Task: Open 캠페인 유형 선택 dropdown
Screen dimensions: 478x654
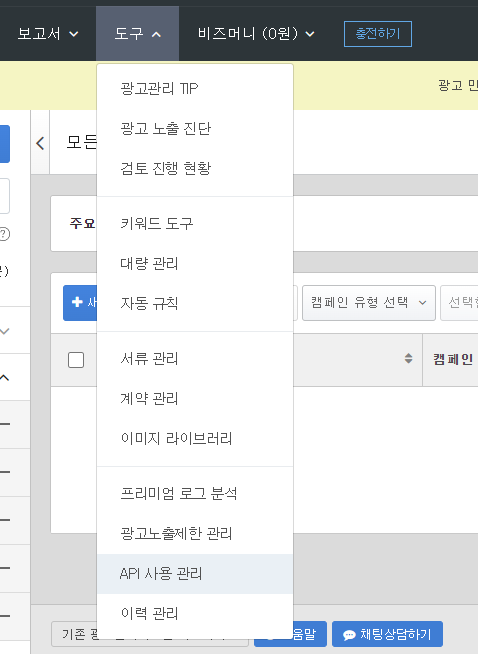Action: [369, 303]
